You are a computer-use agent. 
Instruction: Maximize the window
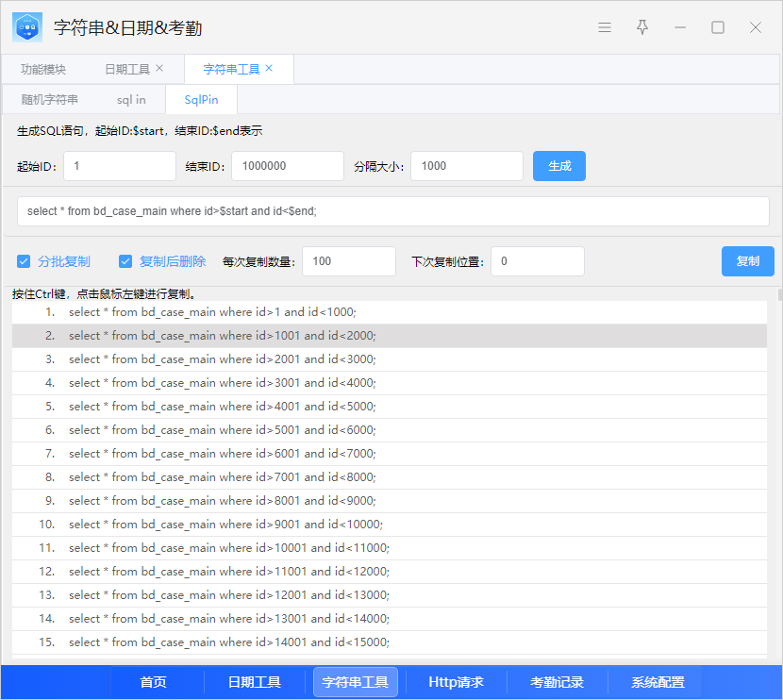(x=718, y=27)
